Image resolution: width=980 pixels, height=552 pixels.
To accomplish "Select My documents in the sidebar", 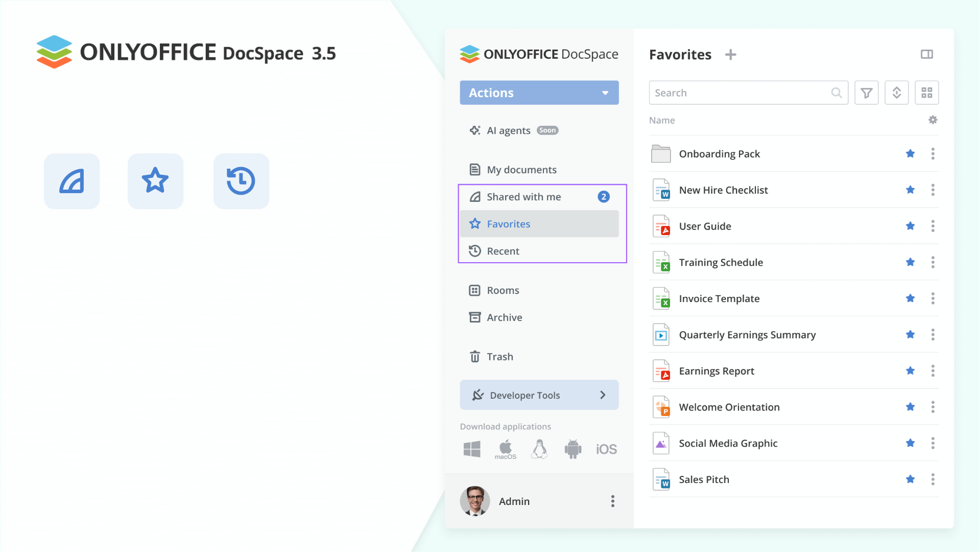I will (522, 169).
